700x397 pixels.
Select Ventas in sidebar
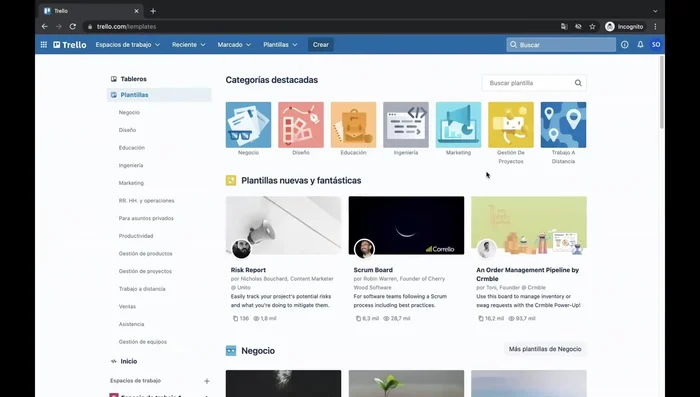[x=127, y=306]
